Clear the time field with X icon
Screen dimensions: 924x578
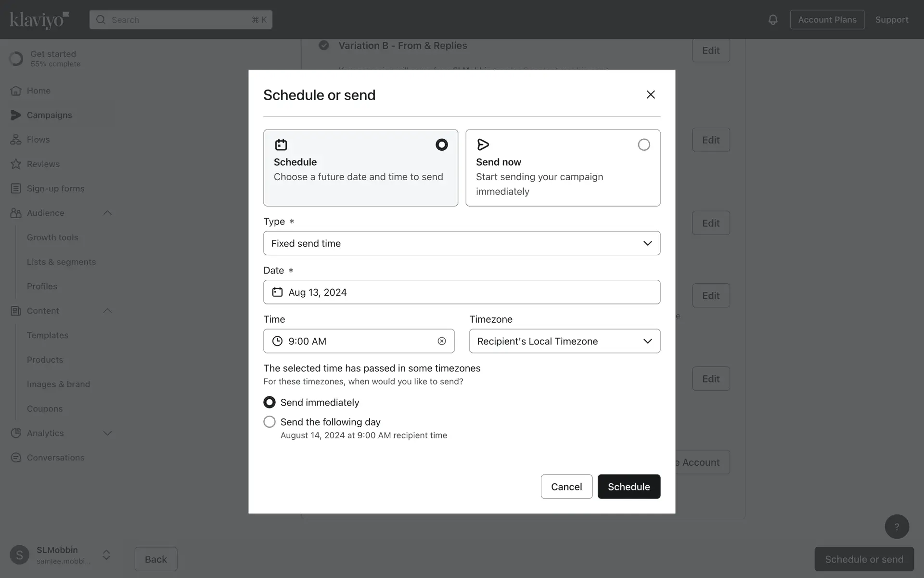pyautogui.click(x=441, y=341)
